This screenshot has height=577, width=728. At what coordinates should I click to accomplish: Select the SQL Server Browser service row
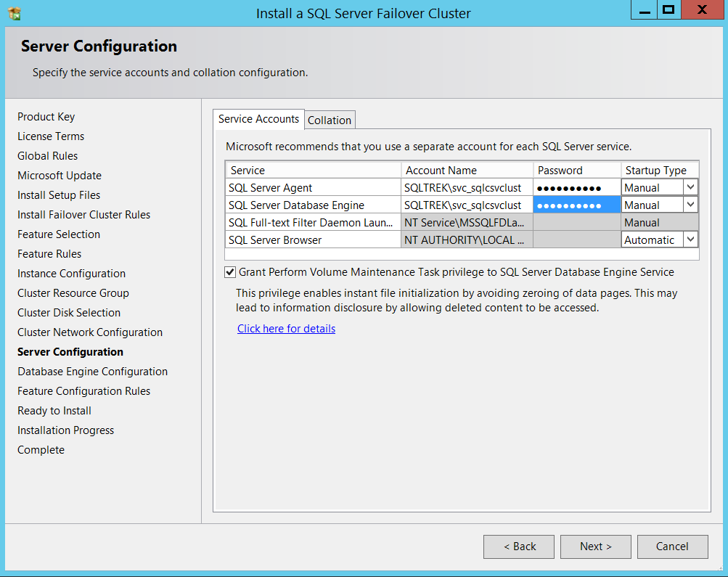(312, 240)
